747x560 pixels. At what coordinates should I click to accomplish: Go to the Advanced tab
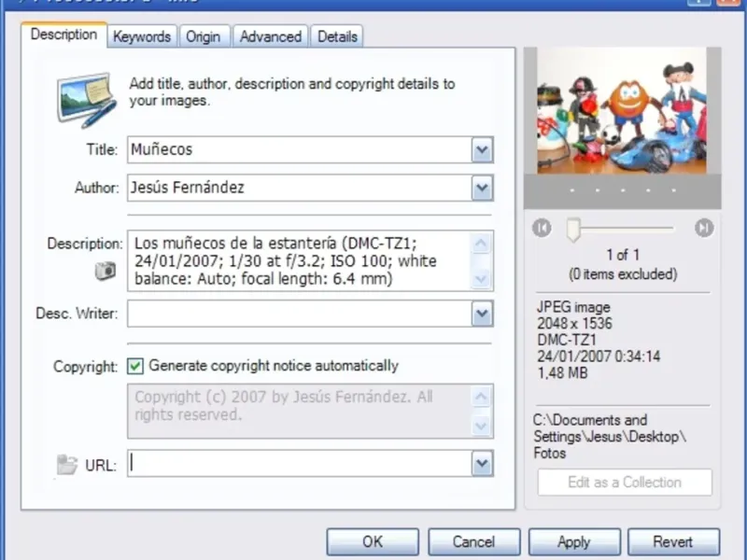[271, 36]
